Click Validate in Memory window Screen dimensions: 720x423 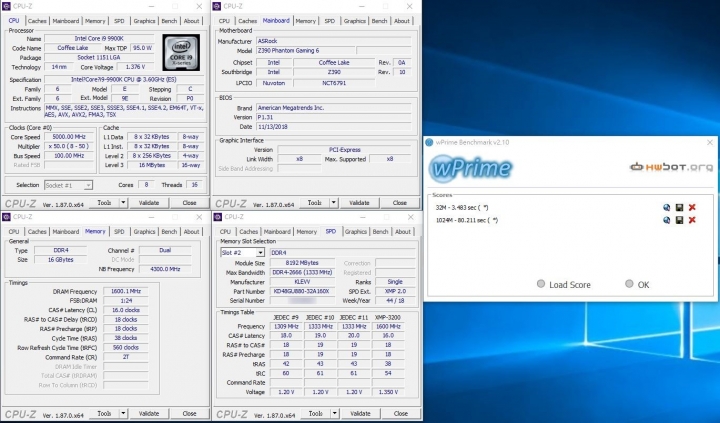(x=149, y=413)
